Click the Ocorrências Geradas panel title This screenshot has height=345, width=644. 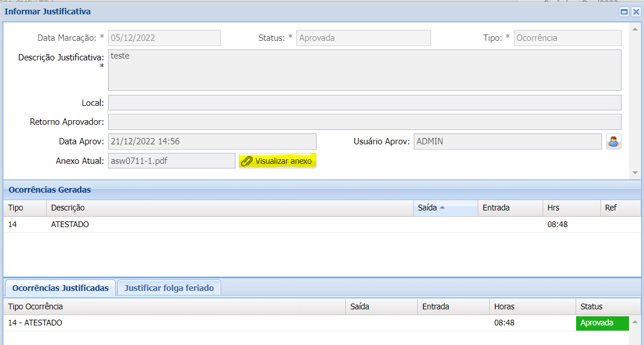click(x=49, y=190)
